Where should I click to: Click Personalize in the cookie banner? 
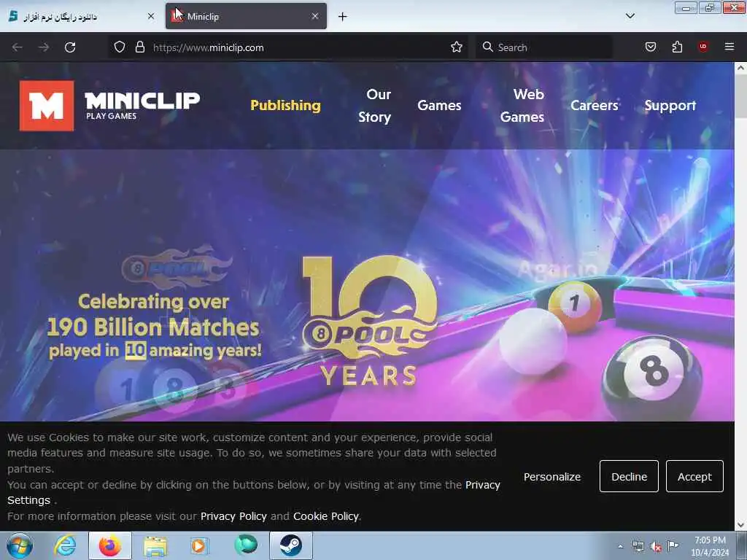tap(552, 477)
